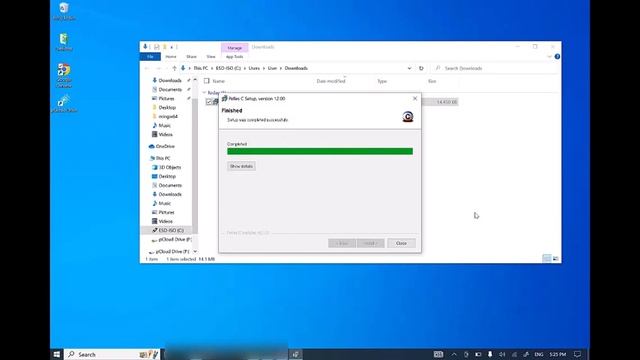The height and width of the screenshot is (360, 640).
Task: Collapse the Today group in file list
Action: click(204, 93)
